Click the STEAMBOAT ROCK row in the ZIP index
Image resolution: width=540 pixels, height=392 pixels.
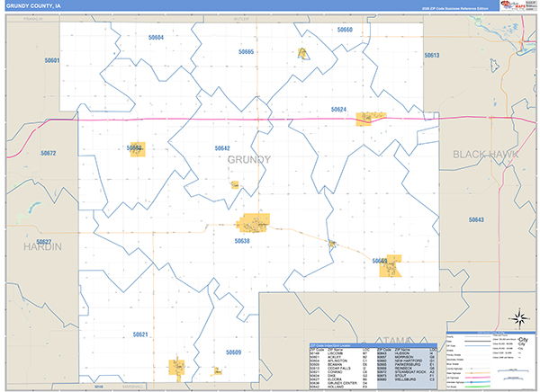click(407, 372)
